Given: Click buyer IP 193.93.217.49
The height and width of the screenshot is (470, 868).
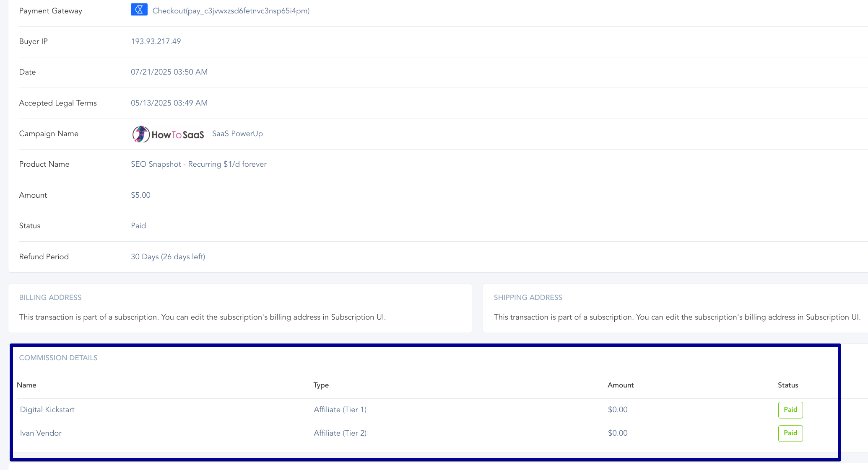Looking at the screenshot, I should pyautogui.click(x=156, y=41).
